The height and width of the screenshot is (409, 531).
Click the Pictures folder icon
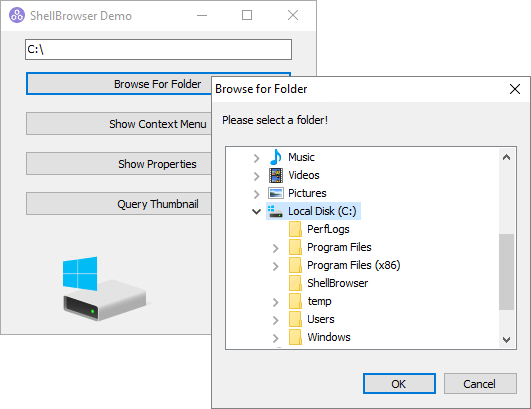pos(276,193)
